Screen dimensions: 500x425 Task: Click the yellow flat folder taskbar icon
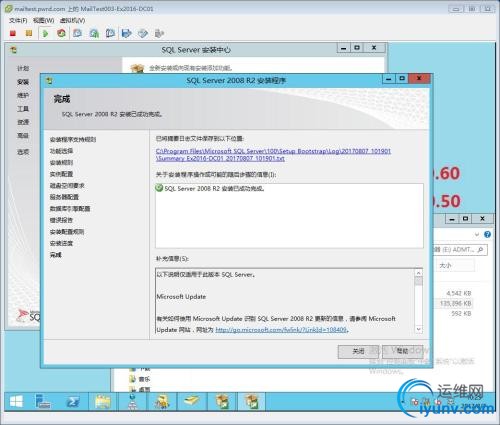coord(192,401)
